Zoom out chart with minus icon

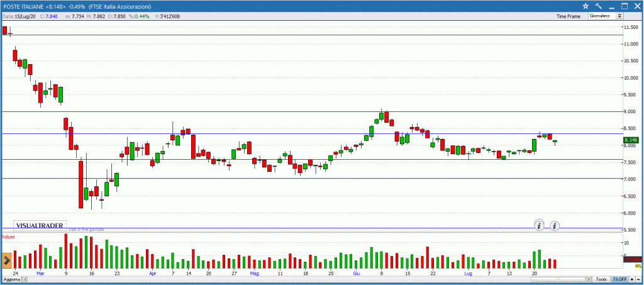pyautogui.click(x=638, y=279)
